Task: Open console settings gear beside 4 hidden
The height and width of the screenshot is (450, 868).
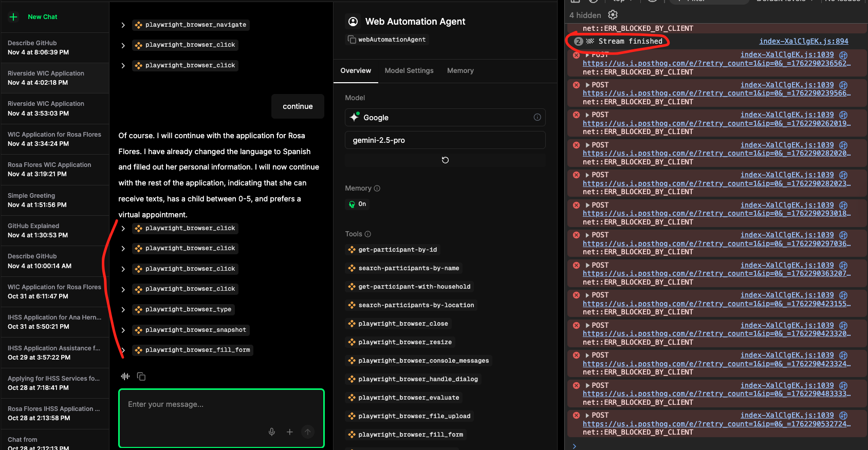Action: pyautogui.click(x=613, y=15)
